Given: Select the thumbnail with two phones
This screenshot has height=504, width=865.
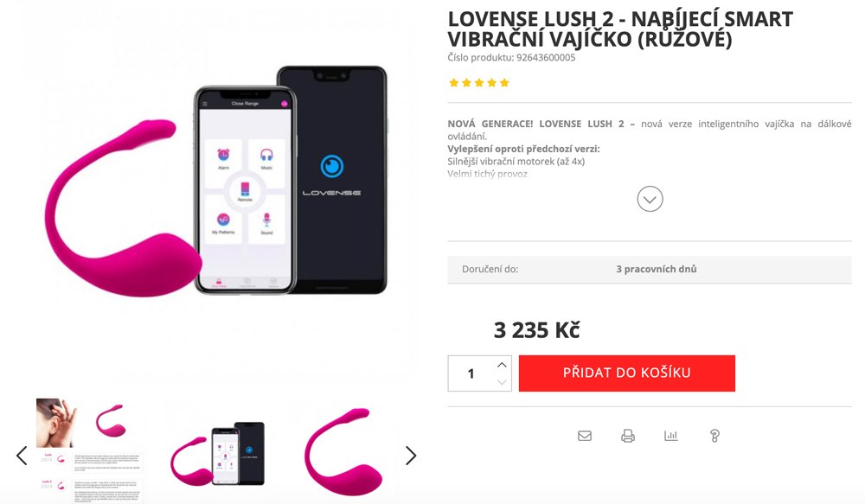Looking at the screenshot, I should pyautogui.click(x=218, y=454).
